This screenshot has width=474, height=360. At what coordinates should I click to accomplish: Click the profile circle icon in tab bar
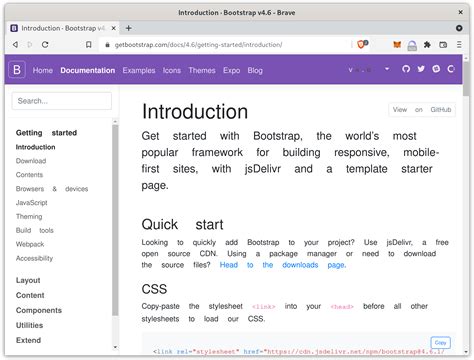[459, 28]
